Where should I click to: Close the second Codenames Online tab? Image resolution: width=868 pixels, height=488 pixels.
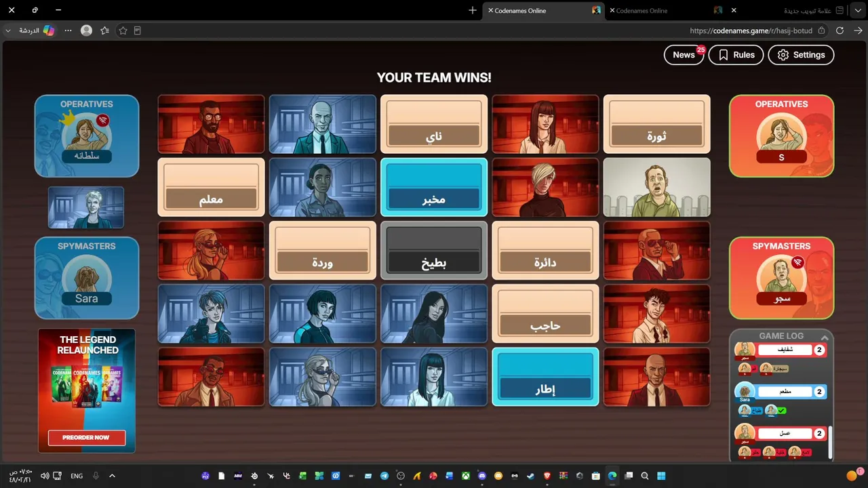tap(612, 11)
